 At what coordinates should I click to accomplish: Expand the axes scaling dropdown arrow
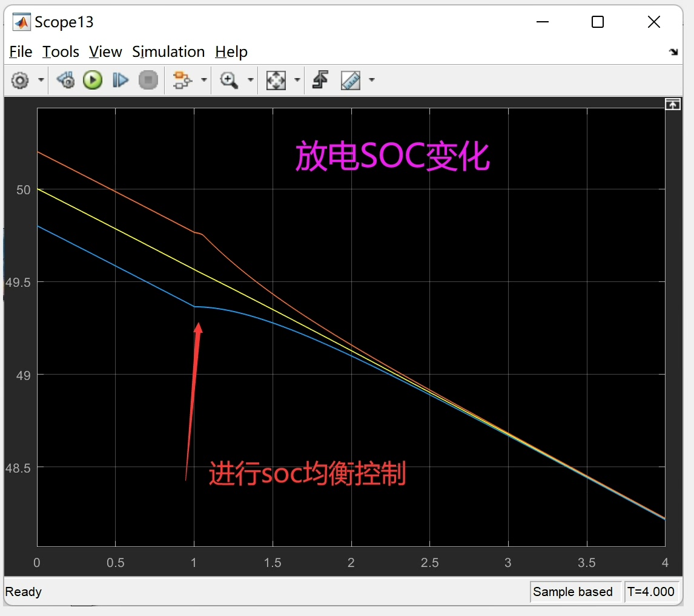pyautogui.click(x=297, y=80)
